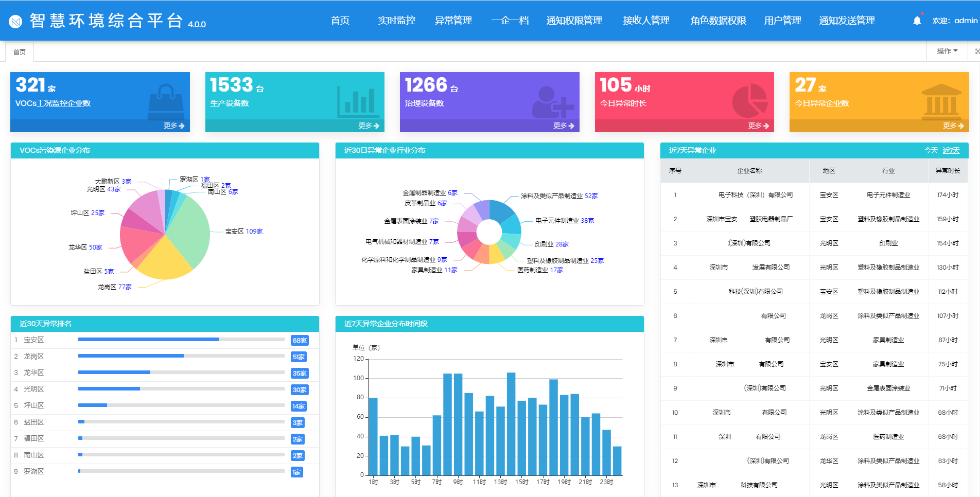Click the close icon right of 操作
The width and height of the screenshot is (980, 497).
[x=976, y=51]
